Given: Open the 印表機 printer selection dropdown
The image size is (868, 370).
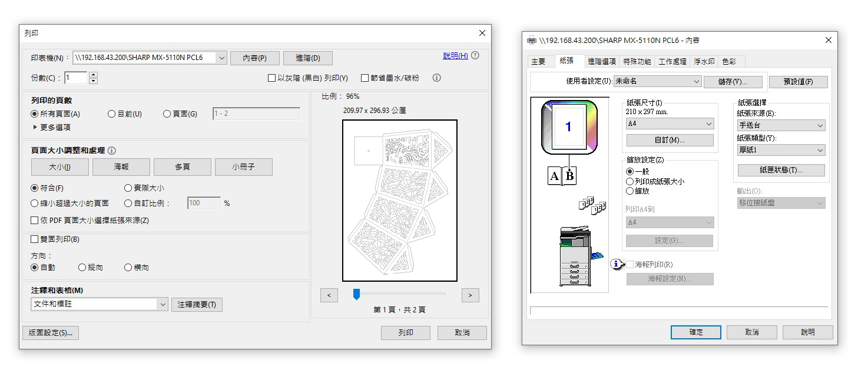Looking at the screenshot, I should pyautogui.click(x=222, y=58).
